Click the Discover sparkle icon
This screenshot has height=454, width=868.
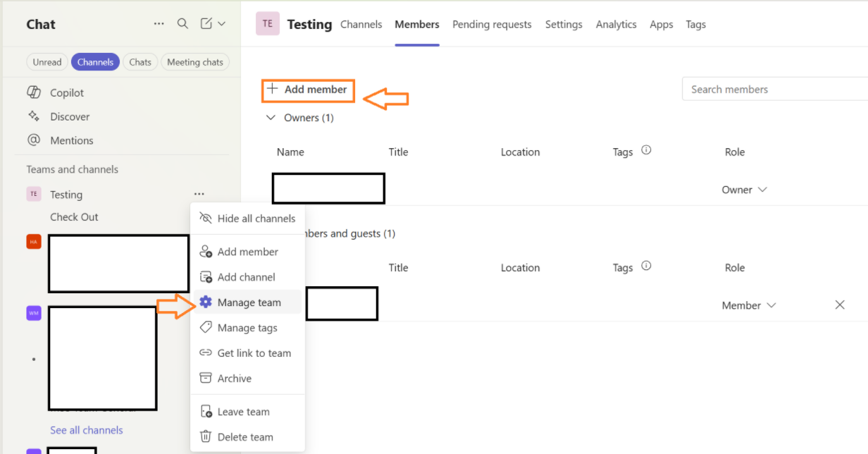click(33, 116)
